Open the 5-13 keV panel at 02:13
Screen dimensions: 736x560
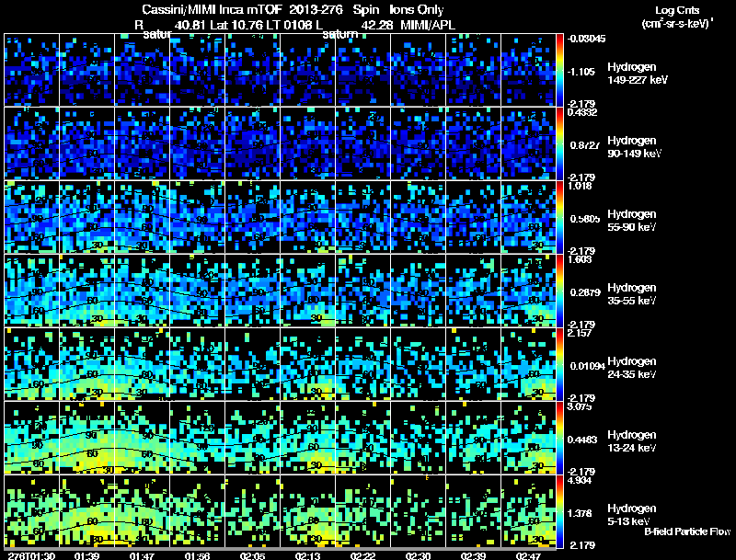pos(307,511)
